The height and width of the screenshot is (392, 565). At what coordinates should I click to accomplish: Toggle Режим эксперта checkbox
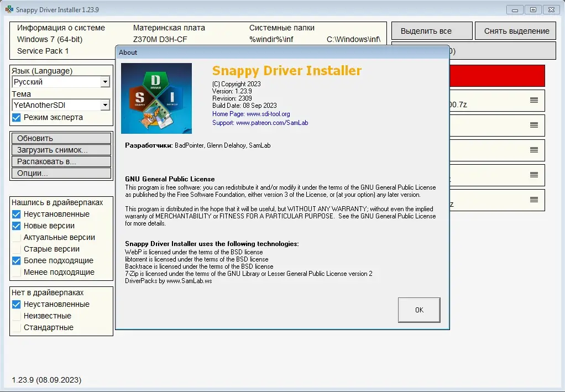coord(16,117)
